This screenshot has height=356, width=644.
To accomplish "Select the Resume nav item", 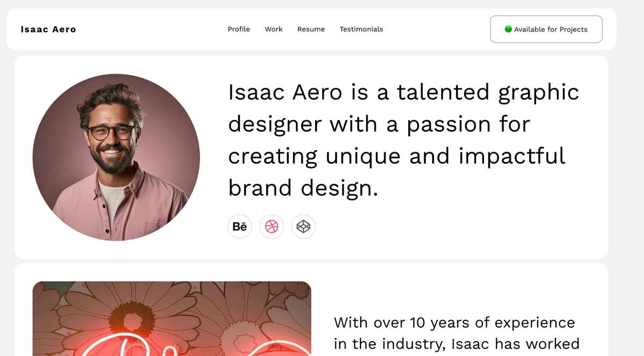I will [x=311, y=29].
